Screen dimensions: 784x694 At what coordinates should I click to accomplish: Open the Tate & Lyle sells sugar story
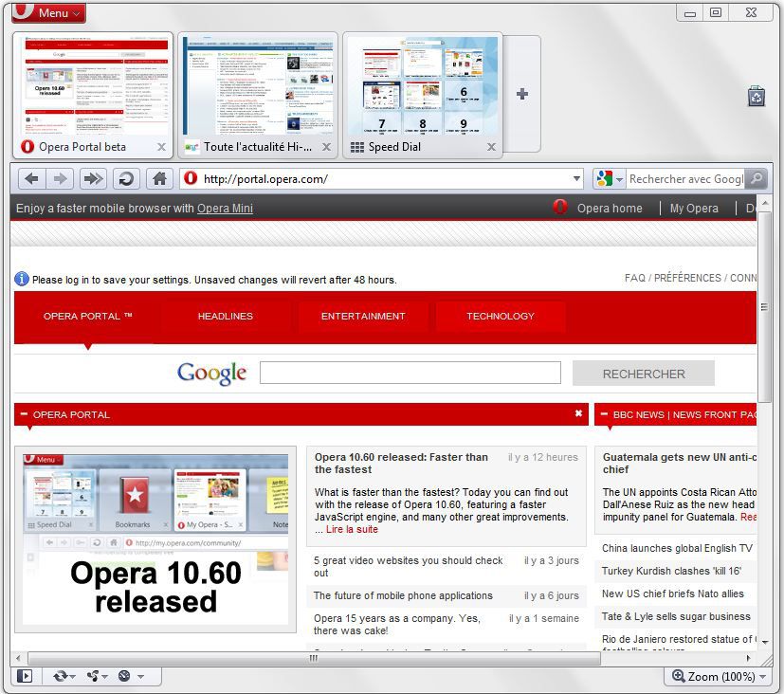[x=676, y=616]
